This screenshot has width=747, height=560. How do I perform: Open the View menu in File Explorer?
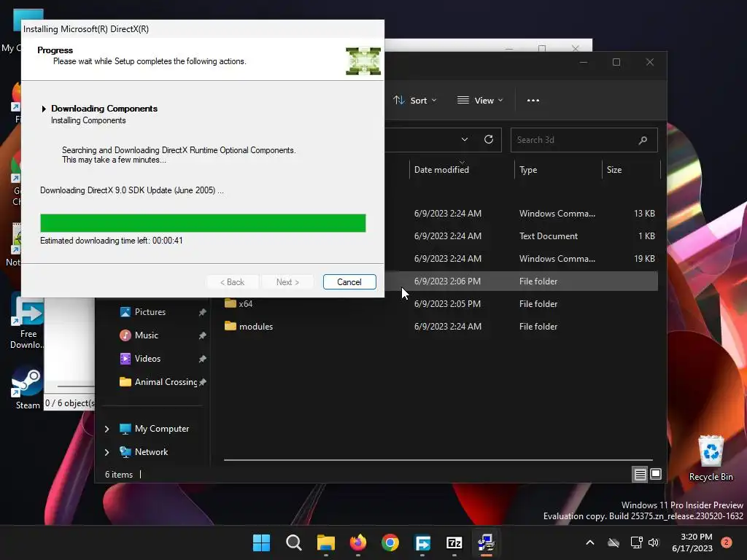[x=480, y=101]
